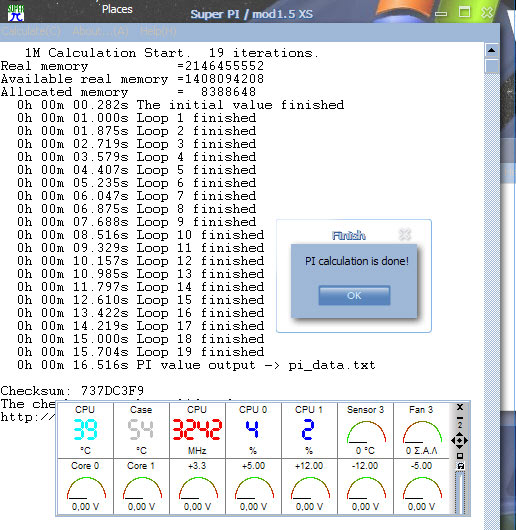Click the Core 0 voltage gauge

pyautogui.click(x=85, y=486)
